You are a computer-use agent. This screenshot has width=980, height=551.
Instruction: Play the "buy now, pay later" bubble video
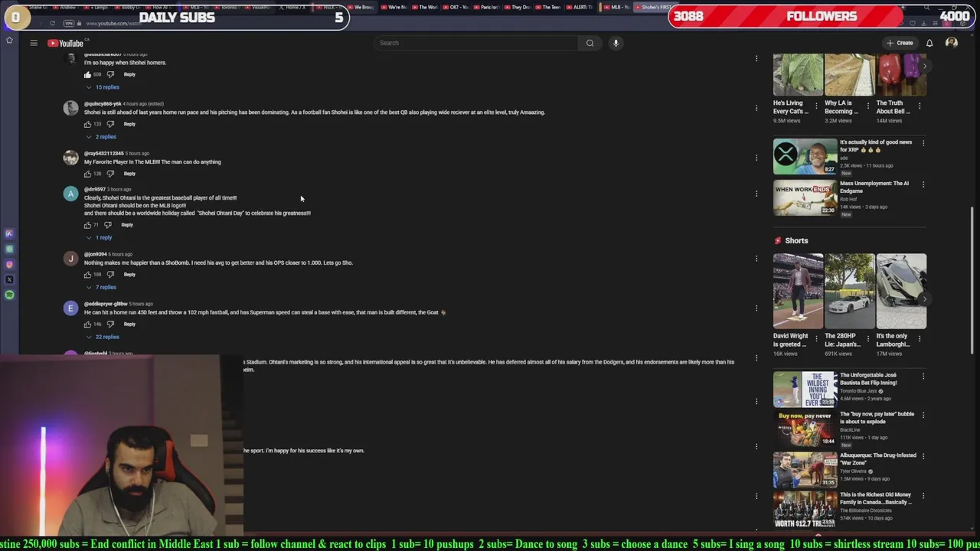[805, 429]
